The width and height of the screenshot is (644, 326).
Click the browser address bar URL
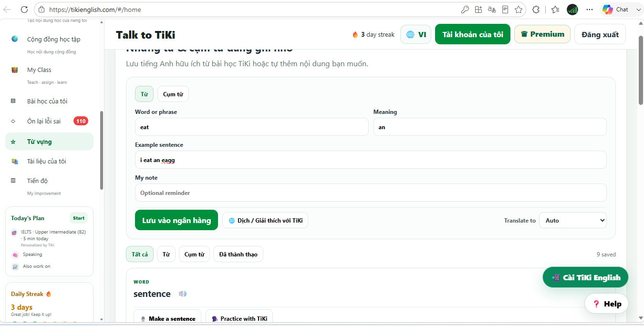pos(95,10)
